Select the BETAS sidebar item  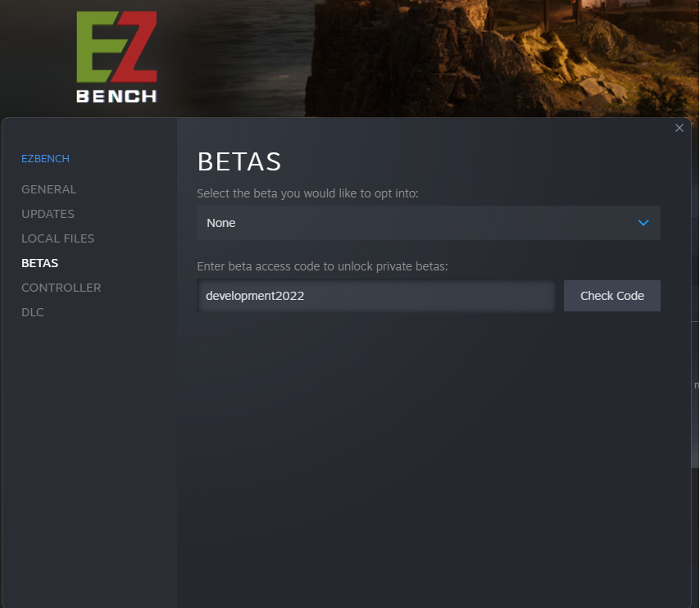(x=39, y=263)
